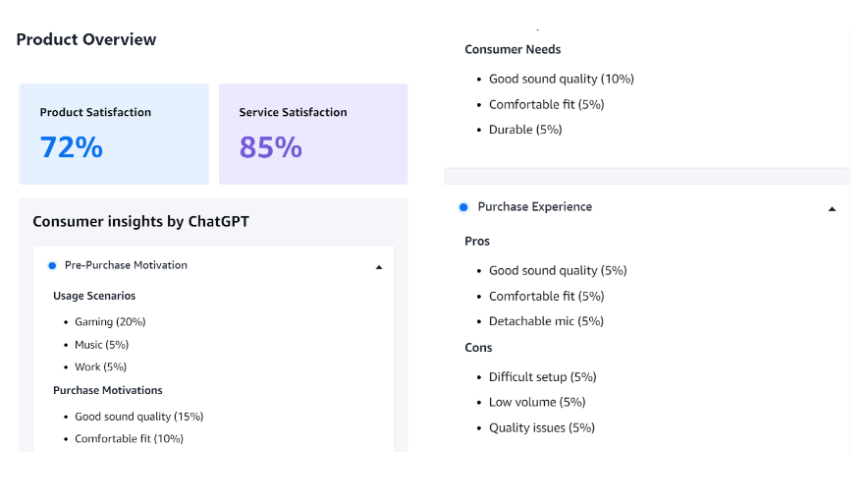Image resolution: width=868 pixels, height=504 pixels.
Task: Select Good sound quality (15%) motivation
Action: coord(138,417)
